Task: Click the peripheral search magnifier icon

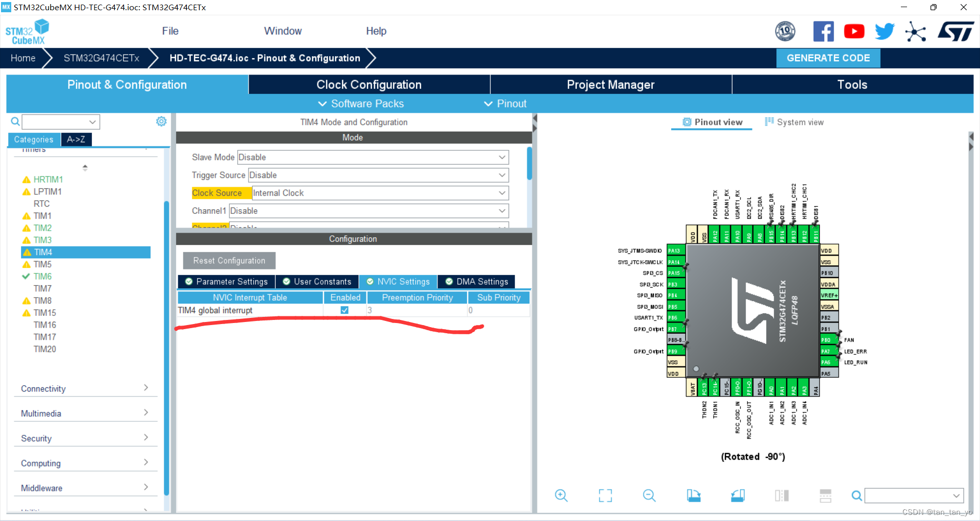Action: 15,121
